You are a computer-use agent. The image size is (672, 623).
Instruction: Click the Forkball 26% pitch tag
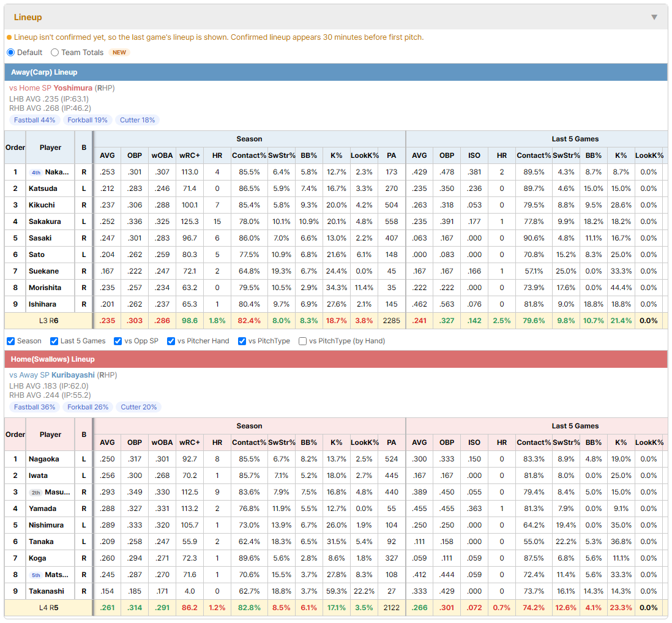[x=88, y=407]
